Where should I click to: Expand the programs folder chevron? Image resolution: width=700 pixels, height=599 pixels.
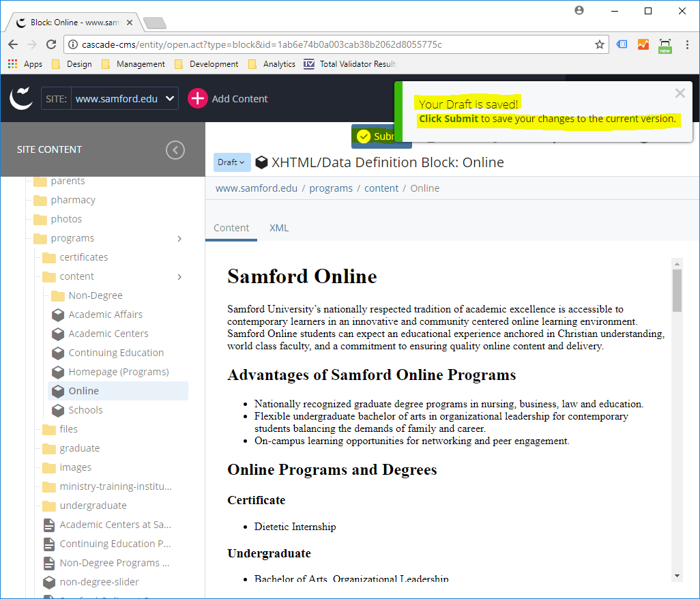pos(179,239)
